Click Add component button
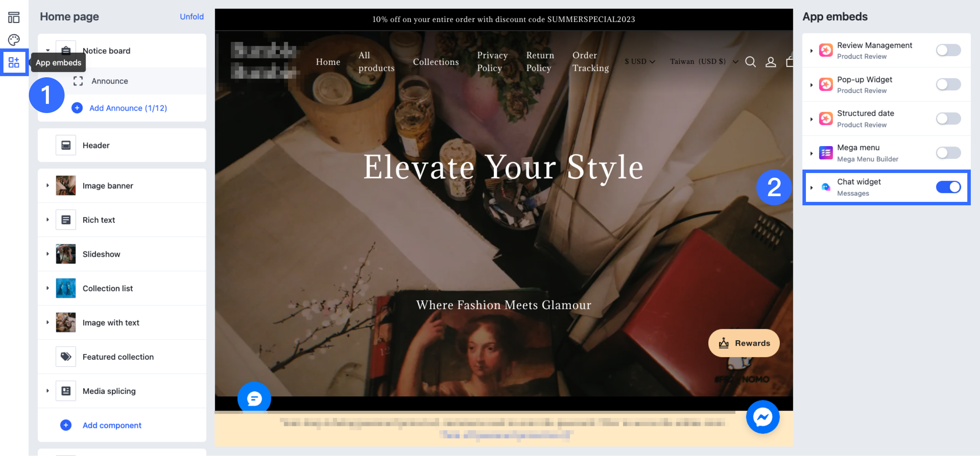Image resolution: width=980 pixels, height=456 pixels. [x=111, y=425]
